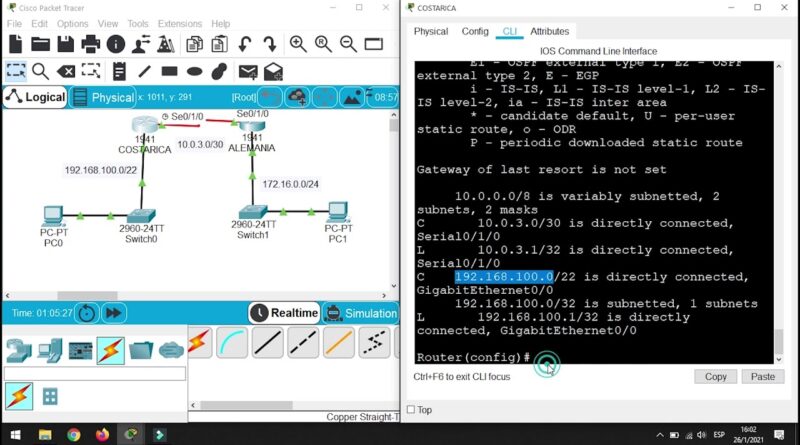Click the Power Cycle Devices button
This screenshot has width=800, height=445.
click(87, 313)
